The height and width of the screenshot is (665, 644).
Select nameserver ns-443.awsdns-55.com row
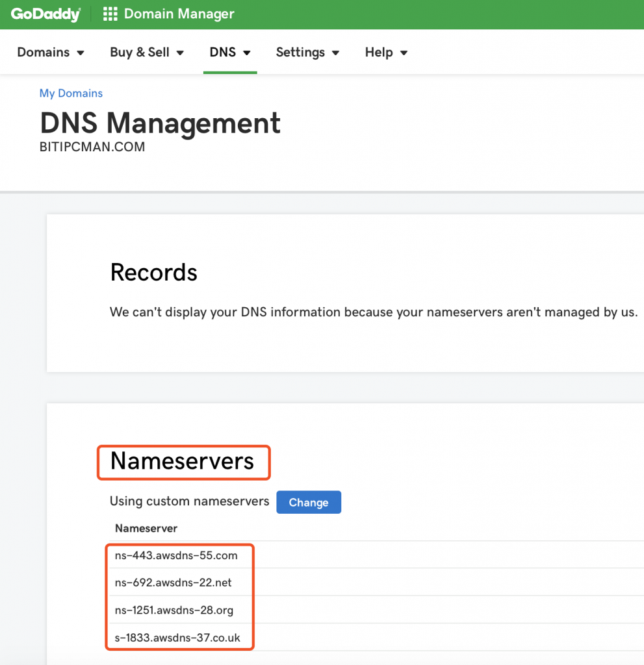(376, 555)
